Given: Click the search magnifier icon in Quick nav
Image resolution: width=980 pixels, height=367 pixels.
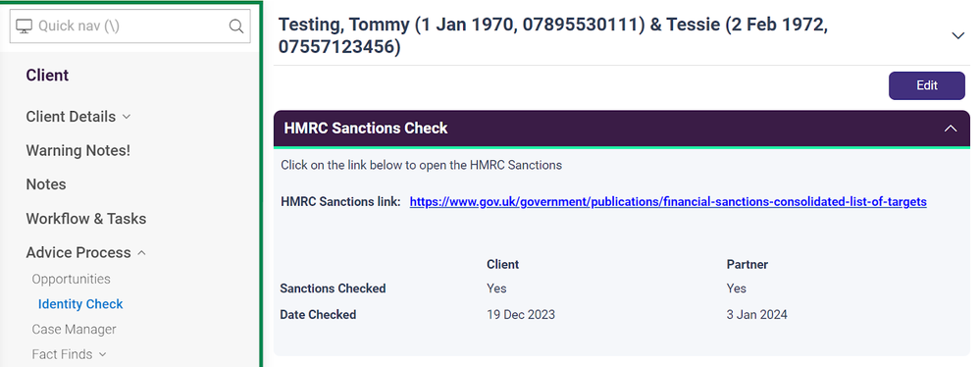Looking at the screenshot, I should pyautogui.click(x=236, y=26).
